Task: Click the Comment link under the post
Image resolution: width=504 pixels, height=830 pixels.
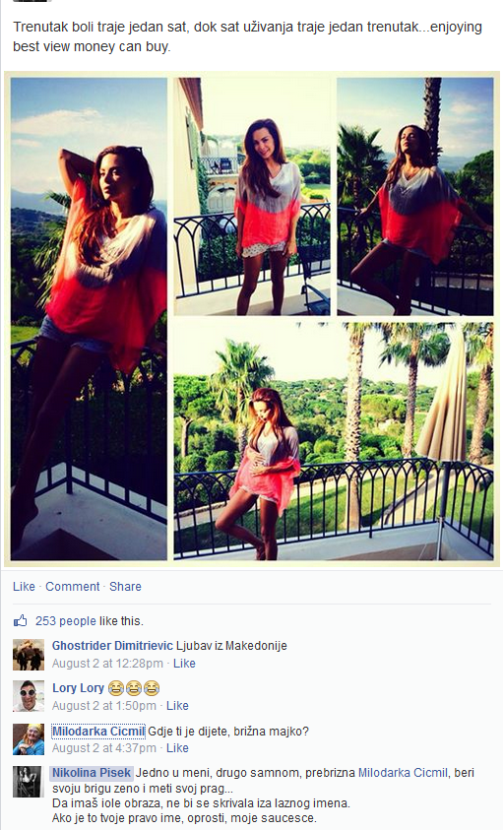Action: [x=73, y=587]
